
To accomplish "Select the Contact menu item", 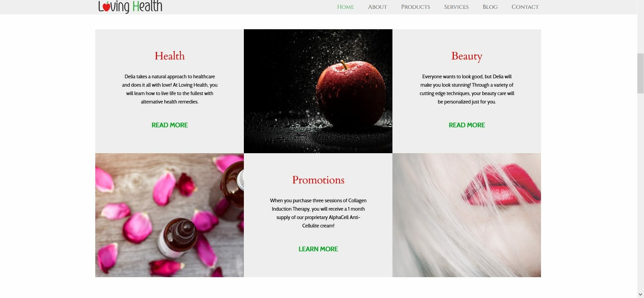I will tap(525, 7).
